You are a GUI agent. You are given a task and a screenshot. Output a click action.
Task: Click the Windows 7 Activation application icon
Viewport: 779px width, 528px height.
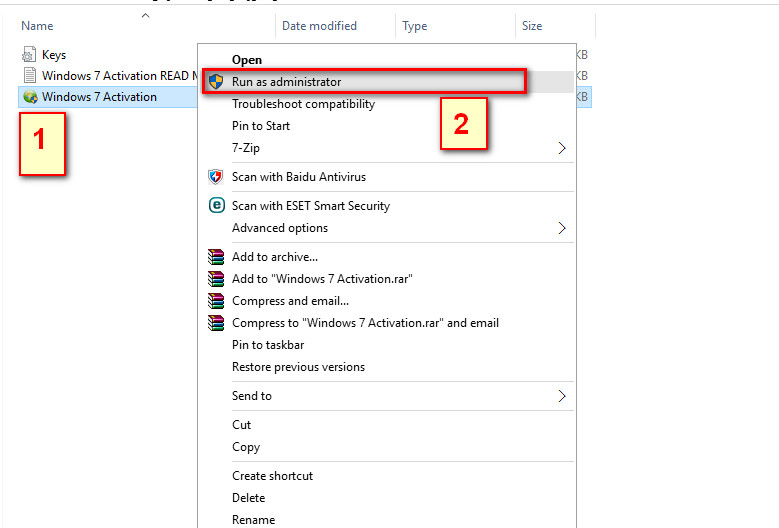[29, 97]
